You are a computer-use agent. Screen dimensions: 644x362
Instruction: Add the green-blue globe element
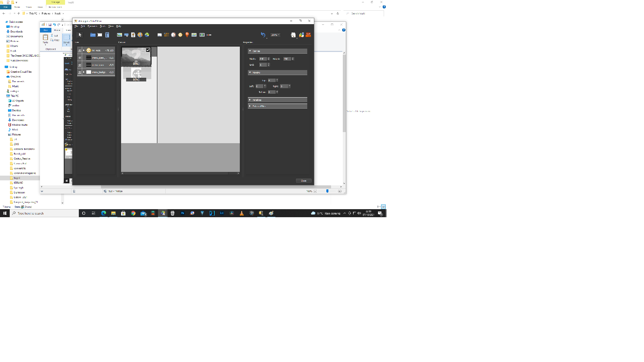(147, 35)
